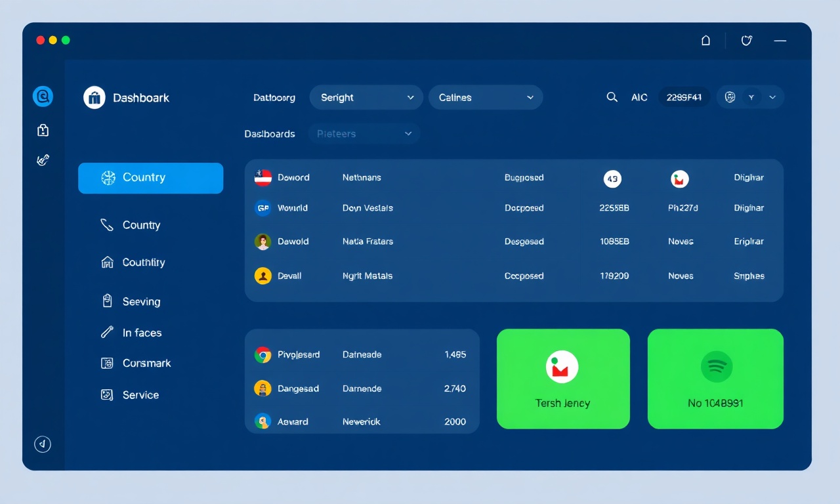
Task: Click the Chrome icon beside Pivglesard
Action: [x=262, y=355]
